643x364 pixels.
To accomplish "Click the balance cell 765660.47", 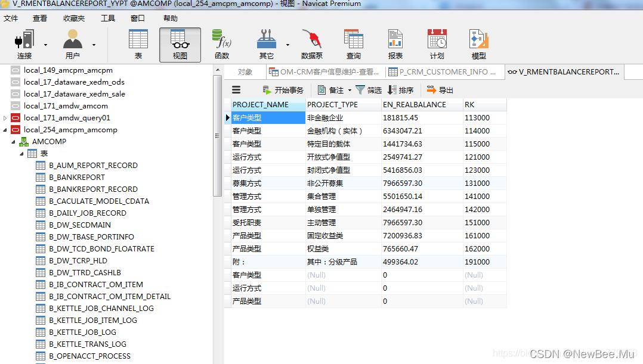I will coord(422,248).
